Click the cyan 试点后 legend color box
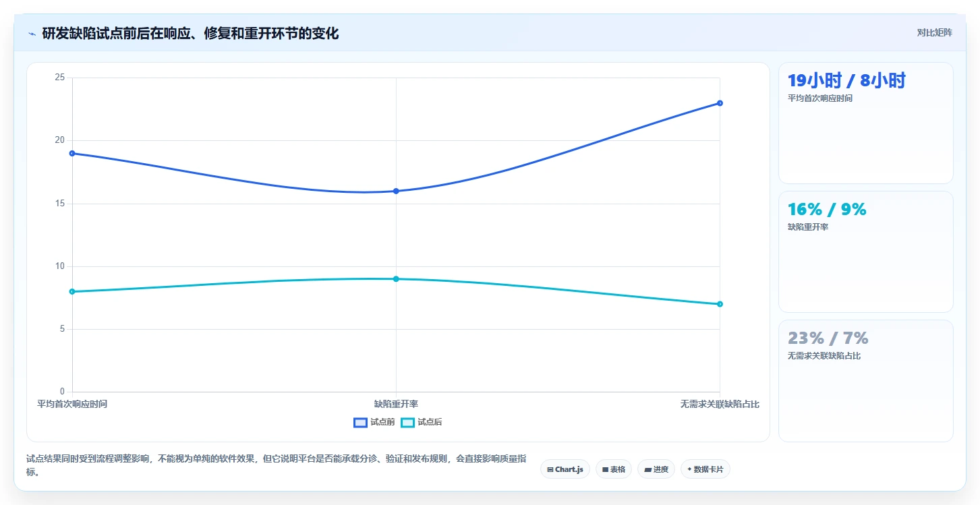Screen dimensions: 980x505 point(407,422)
